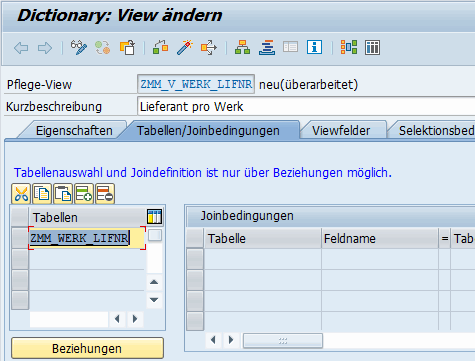Open the Table maintenance generator icon
475x361 pixels.
(372, 47)
